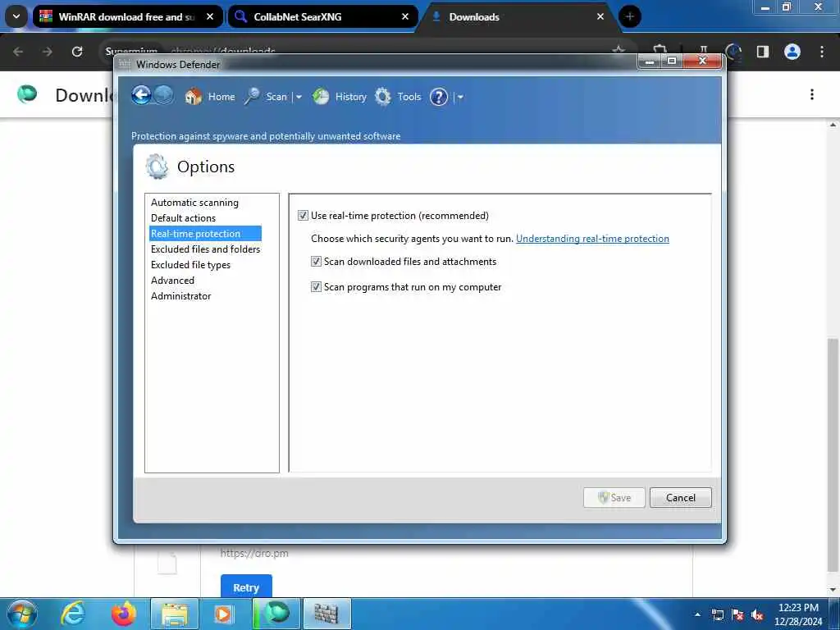Image resolution: width=840 pixels, height=630 pixels.
Task: Open browser profile avatar
Action: click(x=792, y=52)
